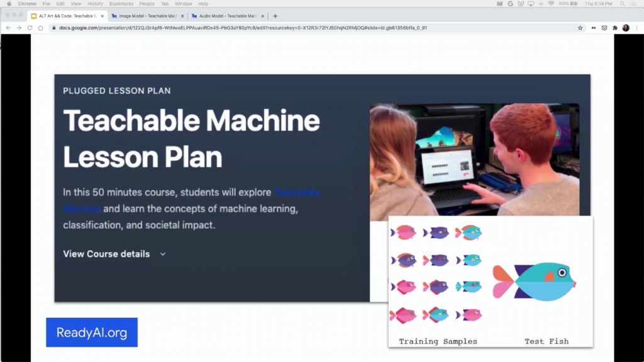
Task: Close the ALT Art && Code tab
Action: point(103,16)
